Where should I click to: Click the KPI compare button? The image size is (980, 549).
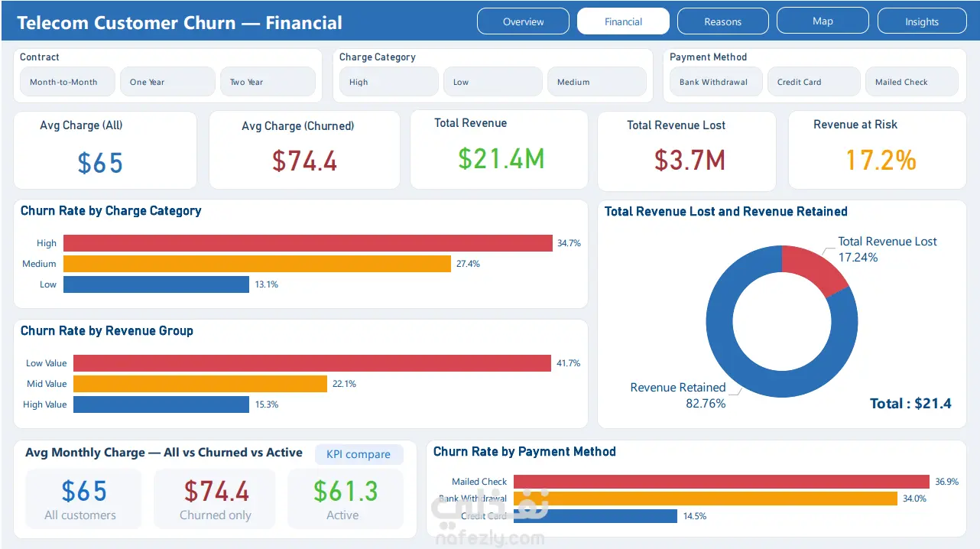click(x=359, y=454)
